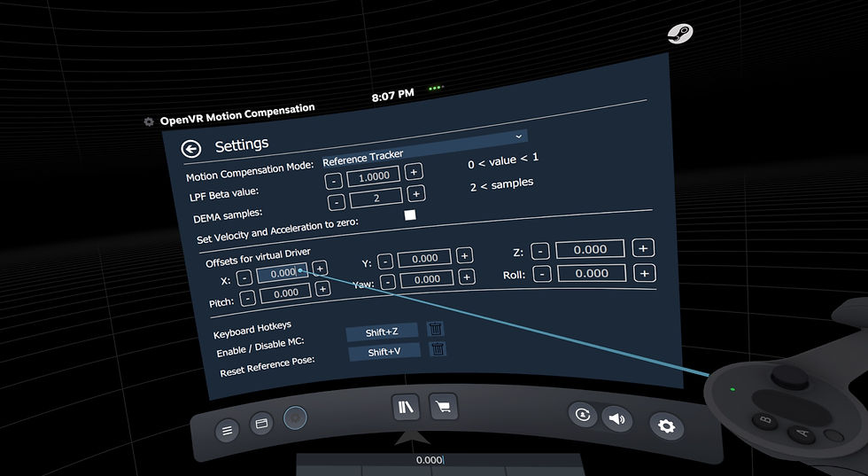The height and width of the screenshot is (476, 868).
Task: Click the Pitch value field
Action: click(285, 293)
